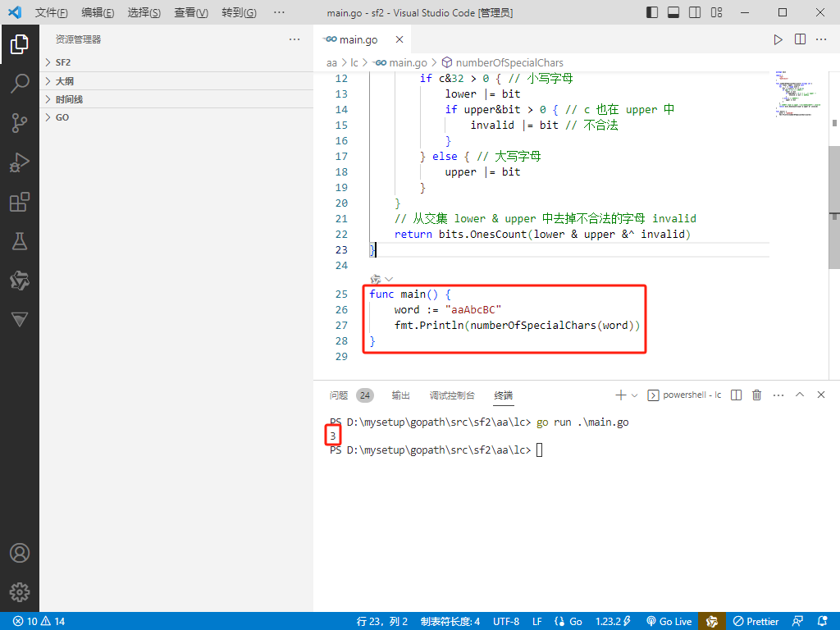The height and width of the screenshot is (630, 840).
Task: Close the main.go editor tab
Action: point(399,39)
